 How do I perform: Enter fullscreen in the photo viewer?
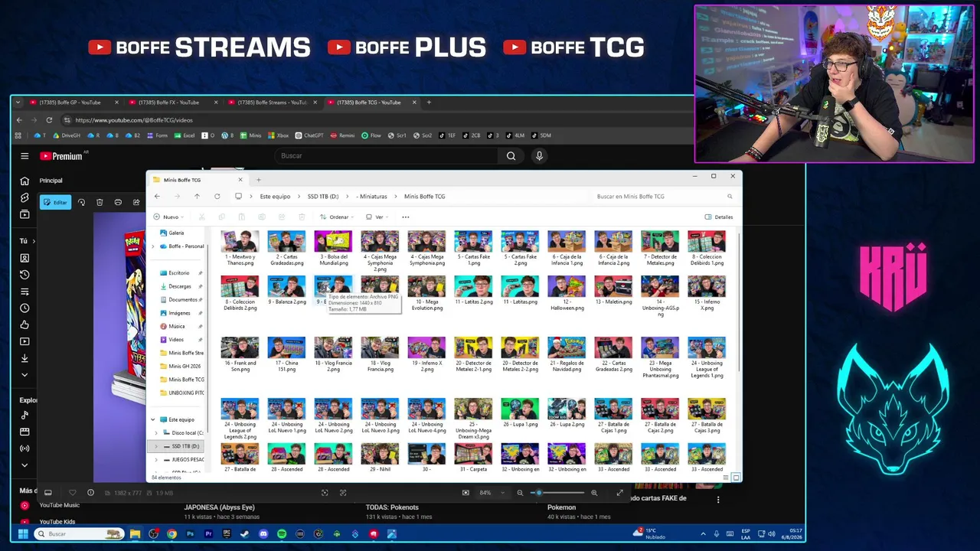point(619,493)
